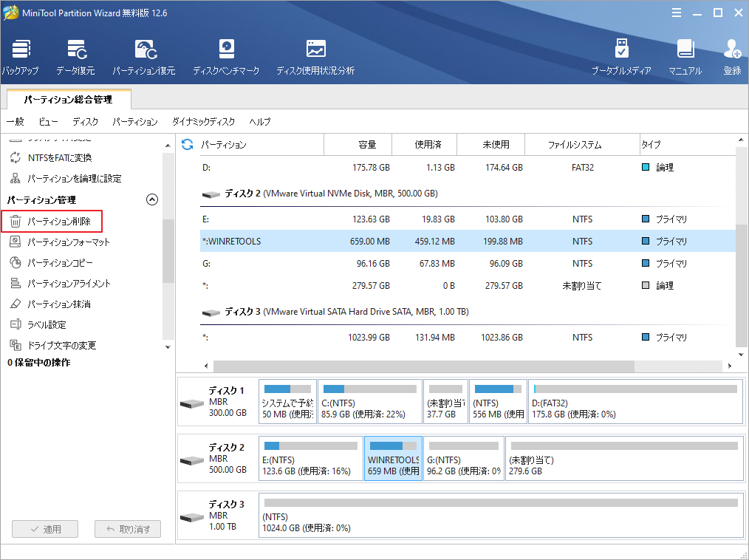Viewport: 749px width, 560px height.
Task: Open the hamburger menu in the title bar
Action: click(x=677, y=12)
